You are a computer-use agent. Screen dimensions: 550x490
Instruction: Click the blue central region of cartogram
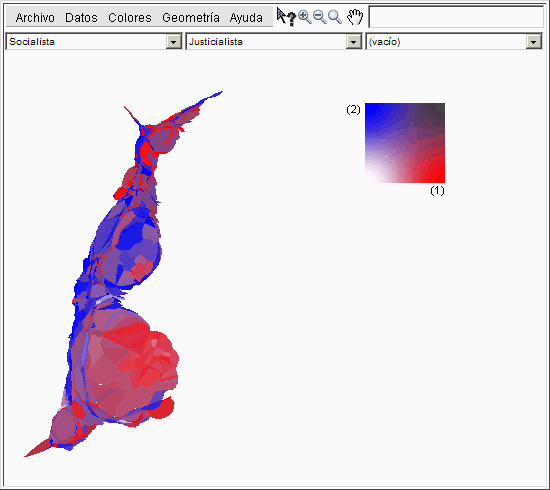(x=132, y=235)
